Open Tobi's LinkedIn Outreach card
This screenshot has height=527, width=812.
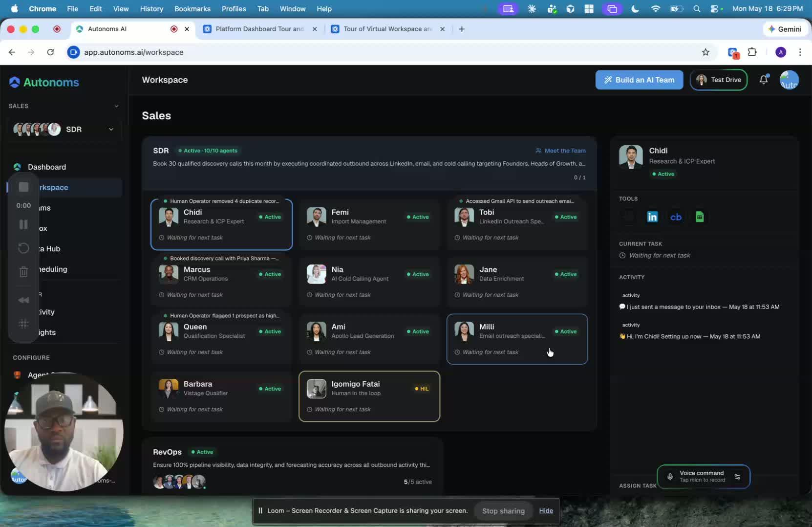click(517, 224)
